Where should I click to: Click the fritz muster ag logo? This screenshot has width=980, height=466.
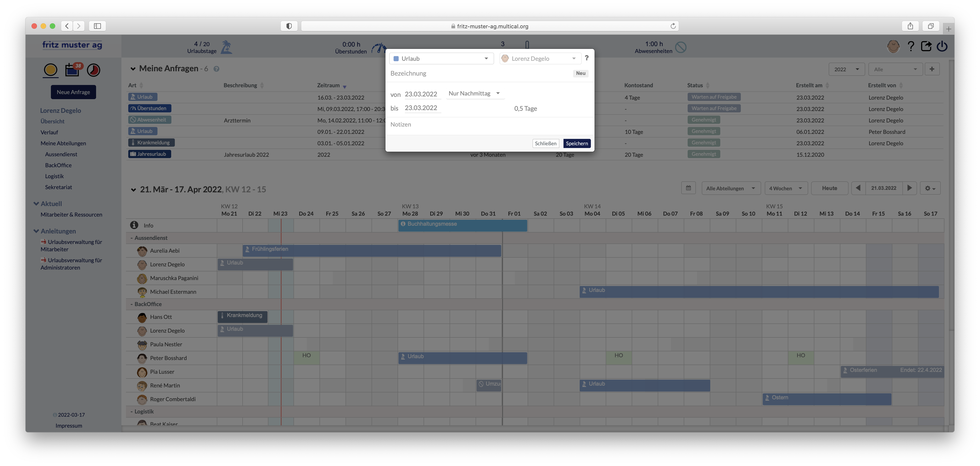pos(72,45)
